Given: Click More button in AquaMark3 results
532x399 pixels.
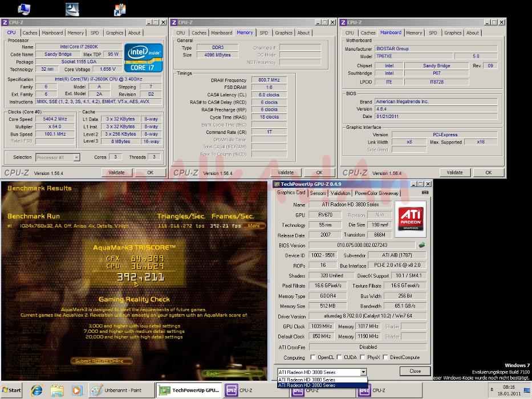Looking at the screenshot, I should 254,226.
